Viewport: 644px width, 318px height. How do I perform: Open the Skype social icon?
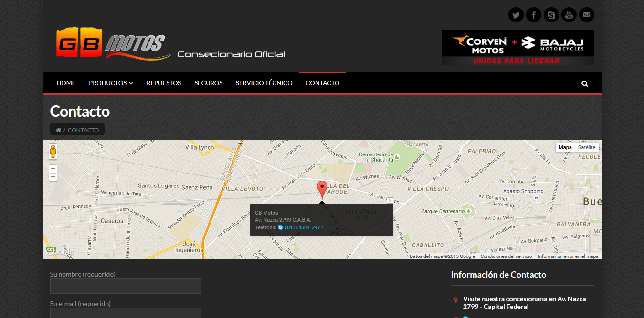[x=551, y=15]
